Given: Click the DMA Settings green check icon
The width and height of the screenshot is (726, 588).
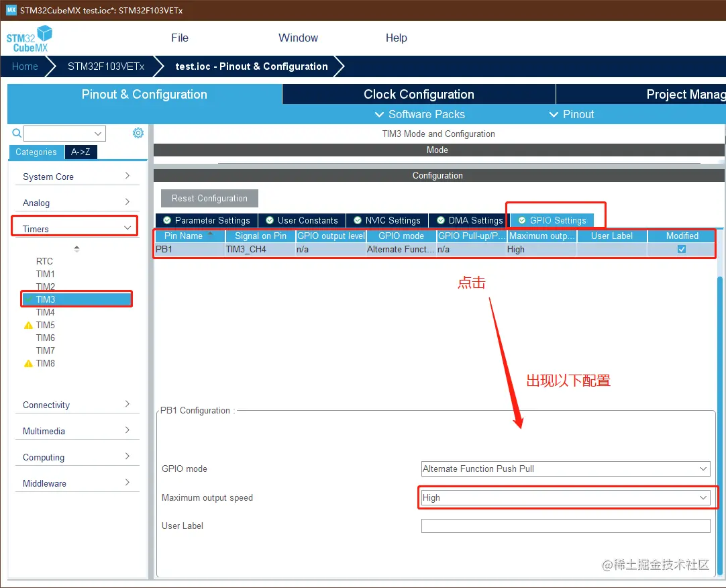Looking at the screenshot, I should click(x=441, y=221).
